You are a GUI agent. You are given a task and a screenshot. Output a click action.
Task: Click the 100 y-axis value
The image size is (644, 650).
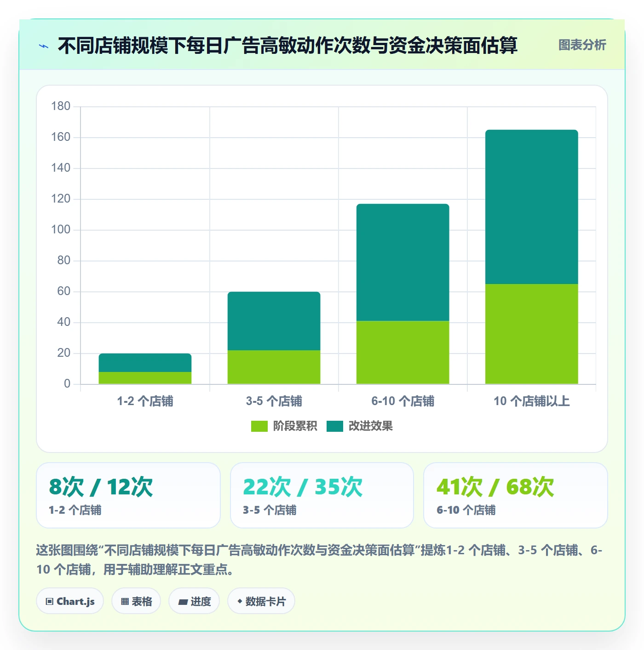click(x=61, y=230)
